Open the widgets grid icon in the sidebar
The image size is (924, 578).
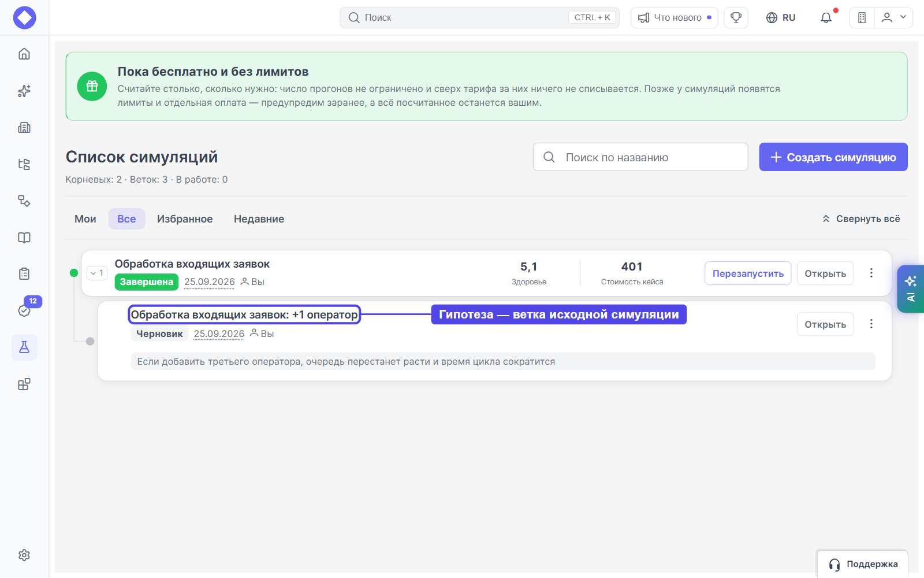pos(24,384)
